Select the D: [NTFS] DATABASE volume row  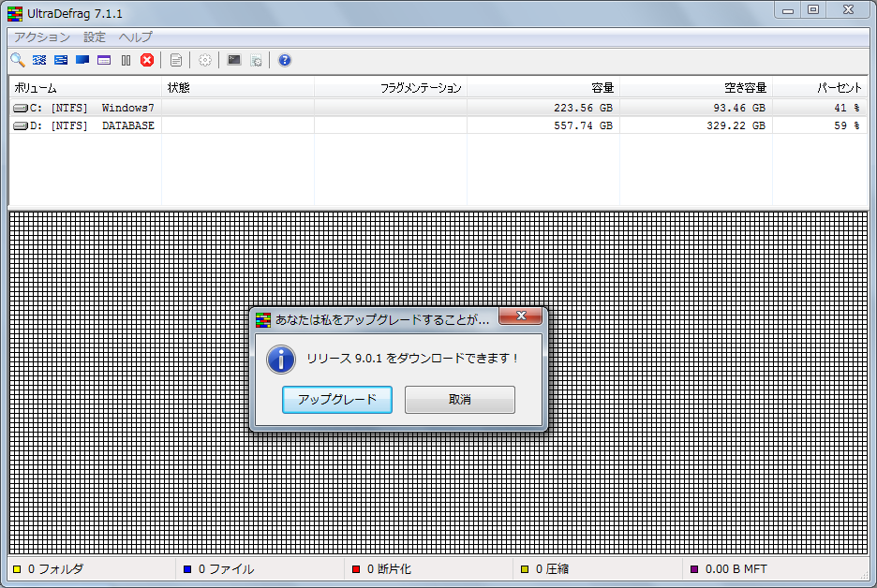pos(438,125)
